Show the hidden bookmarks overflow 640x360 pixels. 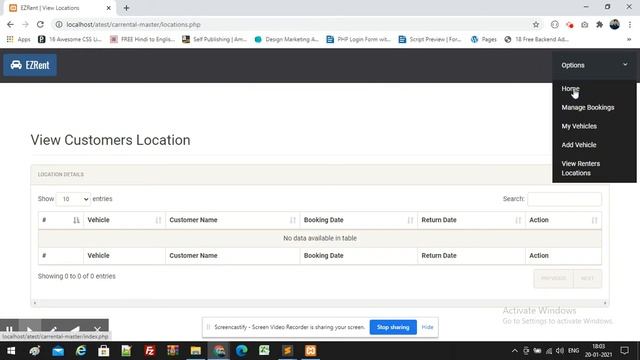point(629,39)
